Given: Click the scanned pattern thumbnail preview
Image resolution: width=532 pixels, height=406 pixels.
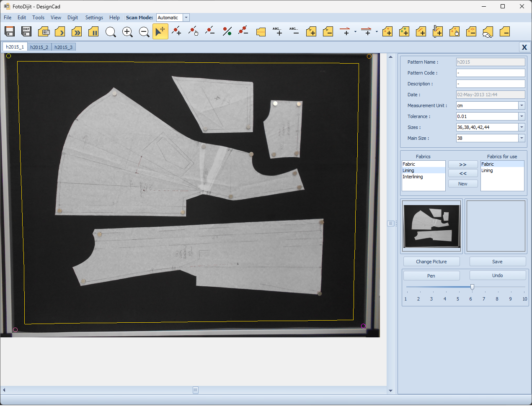Looking at the screenshot, I should pyautogui.click(x=431, y=226).
